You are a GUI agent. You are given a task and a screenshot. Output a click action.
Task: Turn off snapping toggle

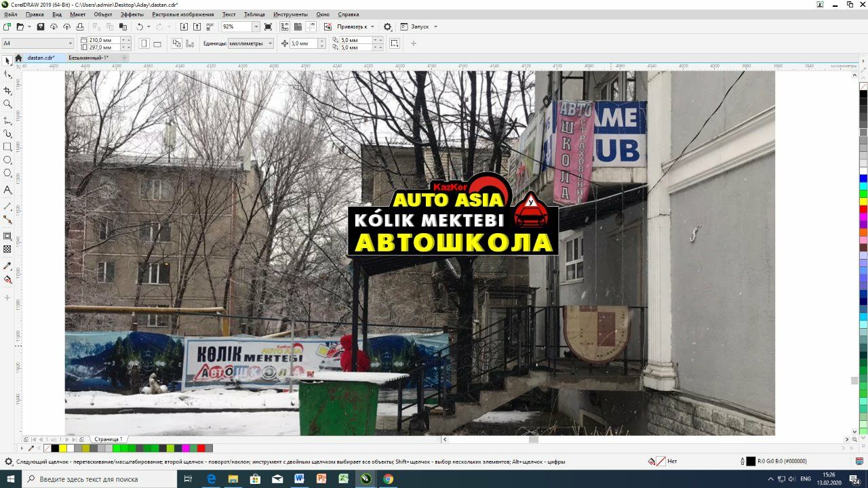pos(328,26)
